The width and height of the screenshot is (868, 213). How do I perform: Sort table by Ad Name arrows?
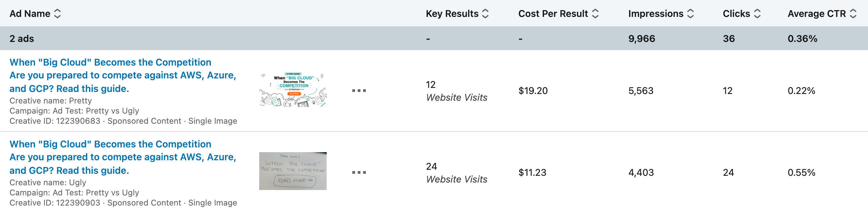[57, 14]
